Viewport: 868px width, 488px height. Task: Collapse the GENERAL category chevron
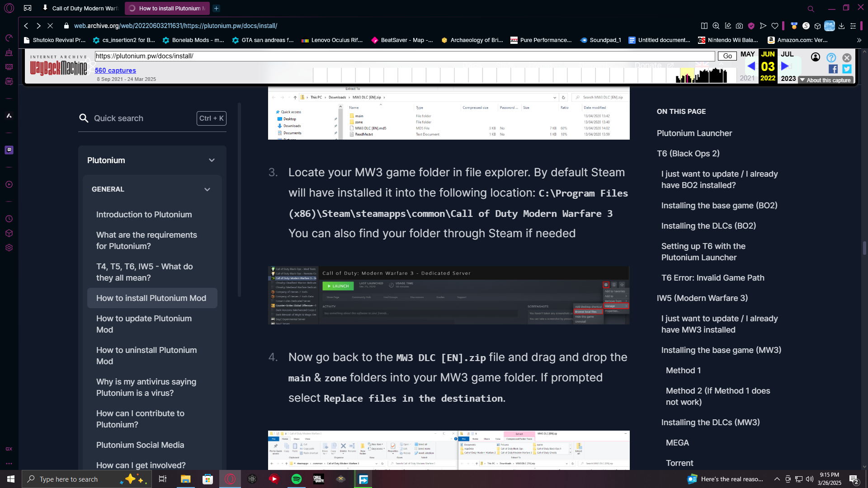point(207,189)
